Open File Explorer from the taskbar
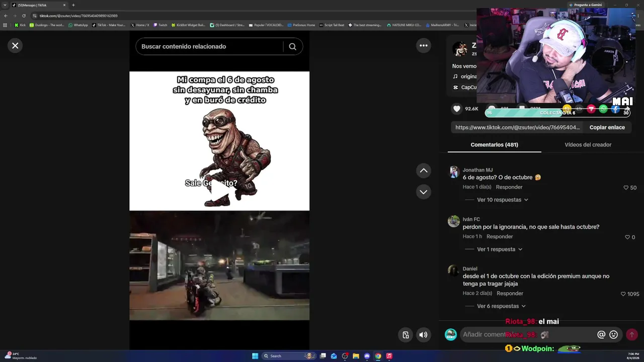Image resolution: width=644 pixels, height=362 pixels. pyautogui.click(x=356, y=356)
